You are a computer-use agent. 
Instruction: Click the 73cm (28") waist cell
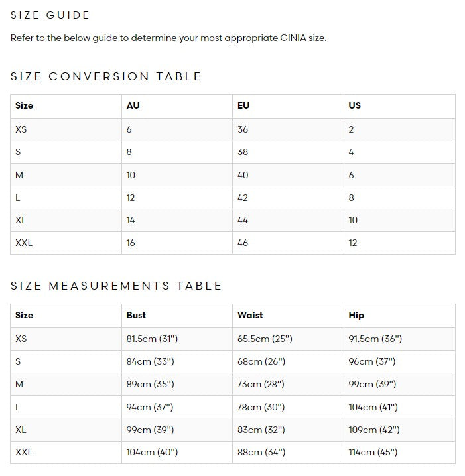[261, 384]
